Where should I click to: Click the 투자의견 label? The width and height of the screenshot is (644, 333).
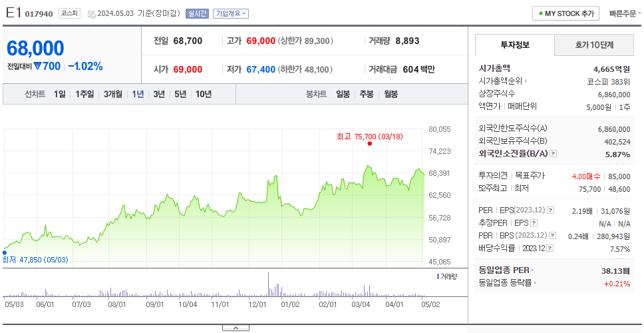click(493, 176)
